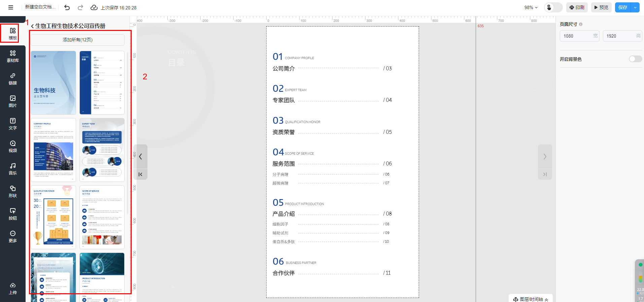This screenshot has height=302, width=644.
Task: Open the 音乐 music panel
Action: [13, 169]
